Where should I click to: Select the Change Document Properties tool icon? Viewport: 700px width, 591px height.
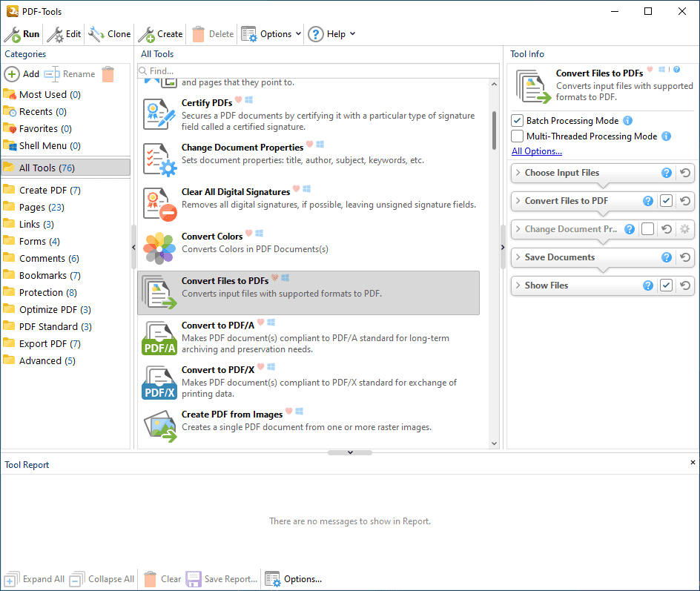point(160,159)
